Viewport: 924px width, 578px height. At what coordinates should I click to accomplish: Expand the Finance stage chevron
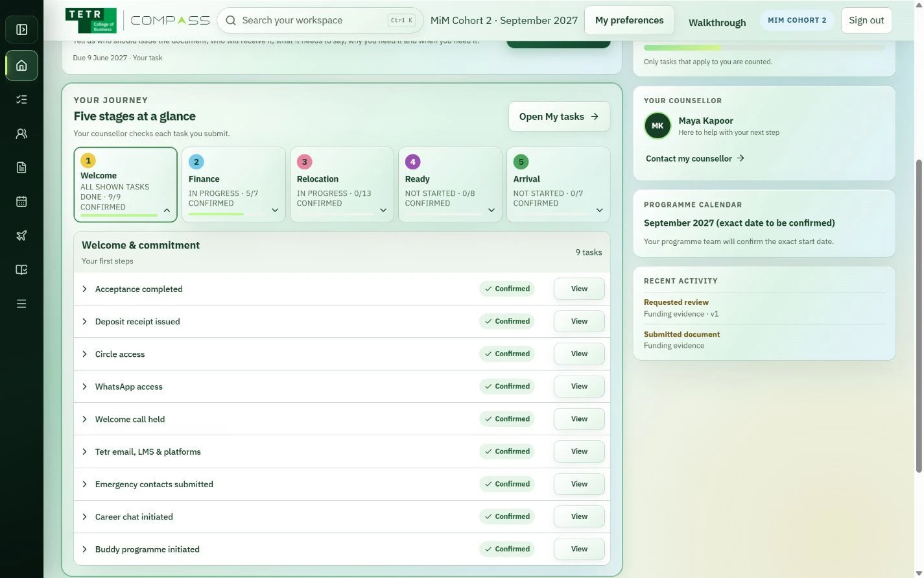(275, 210)
